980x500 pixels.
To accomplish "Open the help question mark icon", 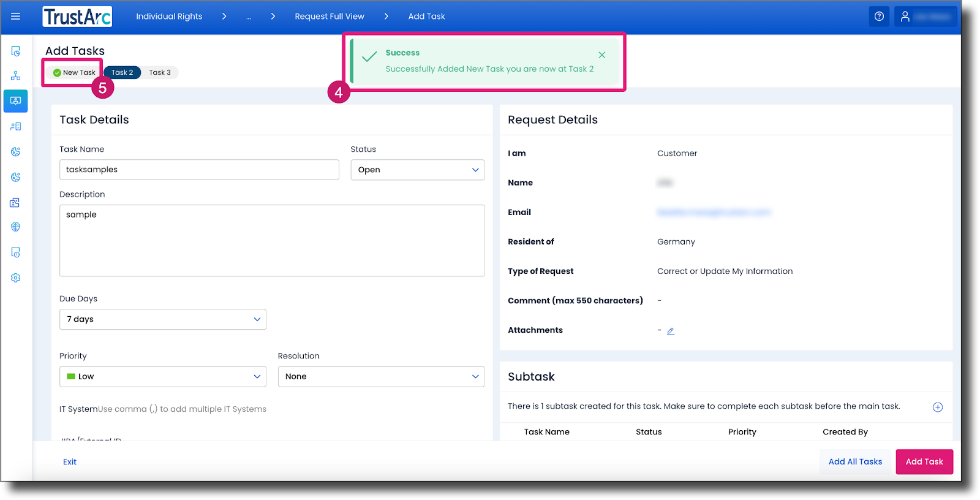I will click(x=879, y=17).
